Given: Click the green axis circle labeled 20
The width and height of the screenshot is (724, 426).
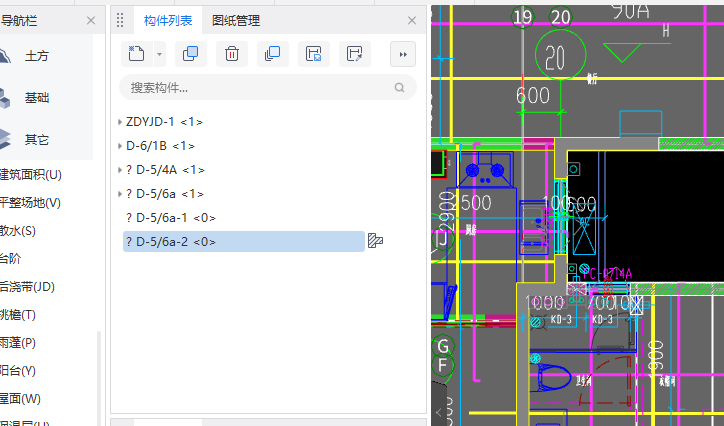Looking at the screenshot, I should (x=560, y=55).
